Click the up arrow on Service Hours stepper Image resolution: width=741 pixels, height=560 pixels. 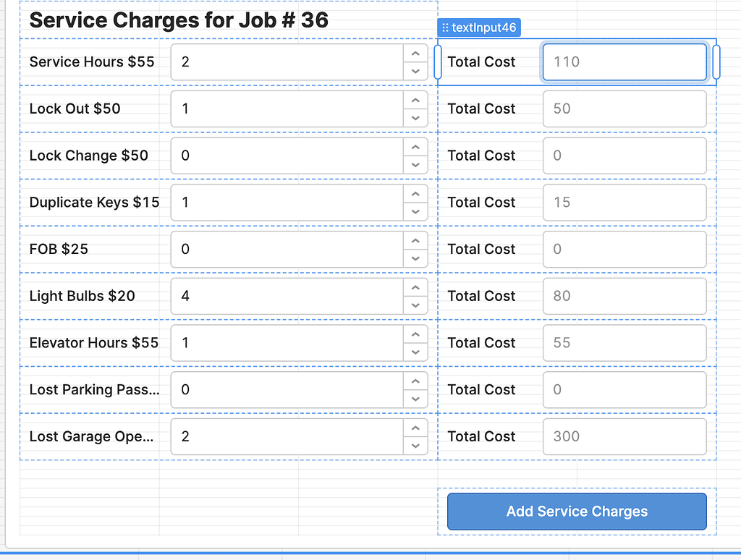(x=415, y=53)
